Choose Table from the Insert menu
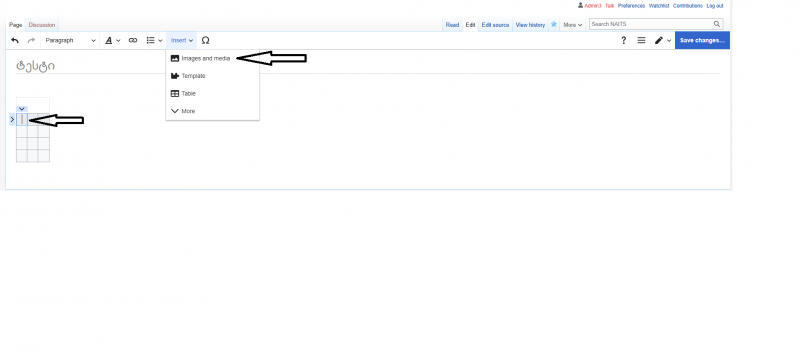 coord(212,94)
